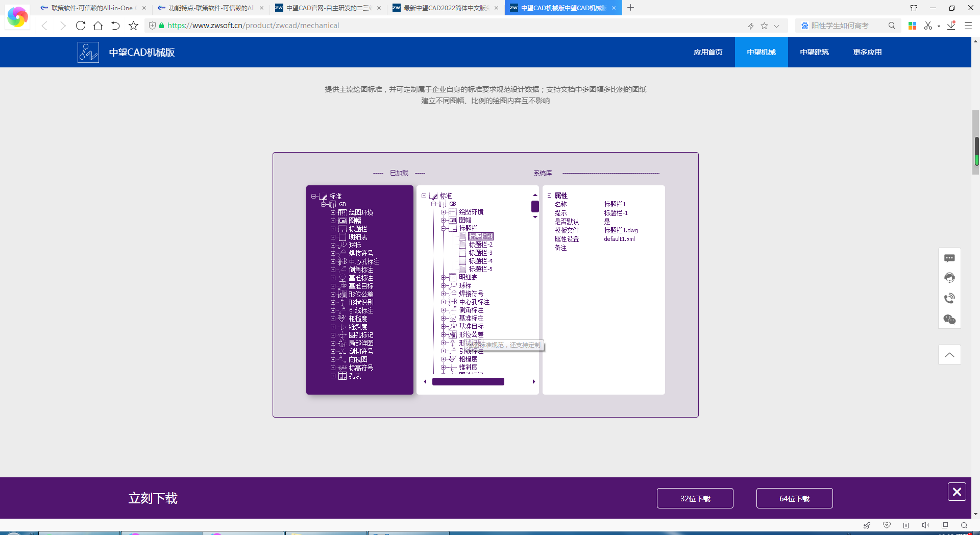
Task: Click the scissors screenshot tool icon
Action: click(x=928, y=26)
